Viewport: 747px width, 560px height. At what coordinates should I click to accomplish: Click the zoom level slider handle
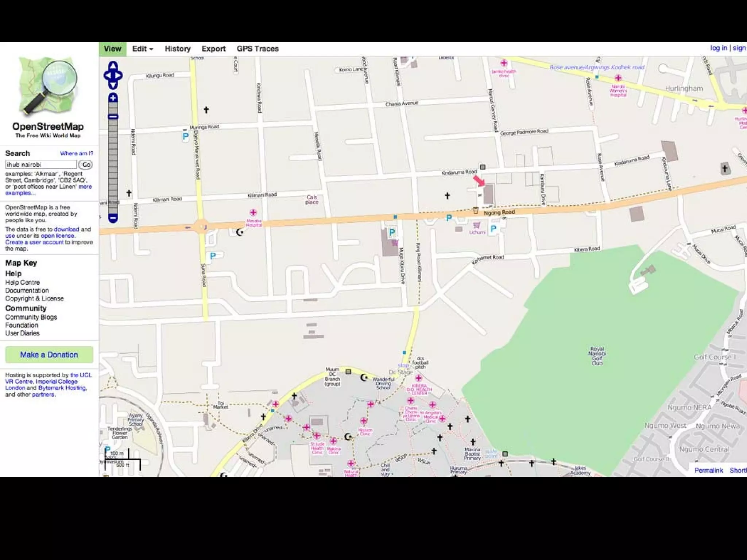113,117
